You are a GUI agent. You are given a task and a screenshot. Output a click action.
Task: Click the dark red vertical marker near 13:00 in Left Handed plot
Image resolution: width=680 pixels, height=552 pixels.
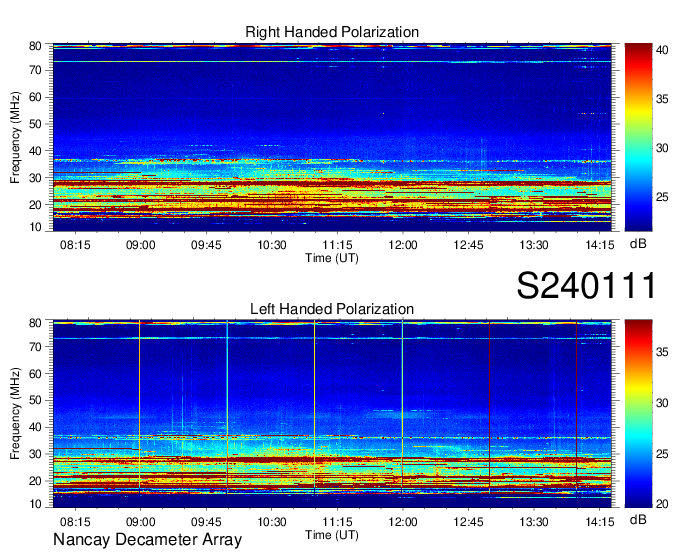[x=489, y=406]
